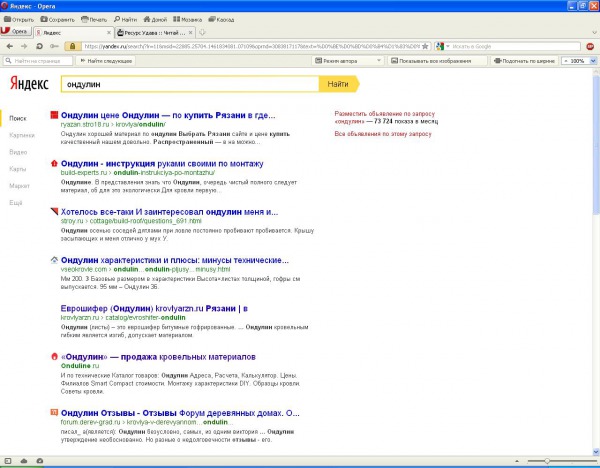
Task: Close the Ресурс Удава tab
Action: point(191,33)
